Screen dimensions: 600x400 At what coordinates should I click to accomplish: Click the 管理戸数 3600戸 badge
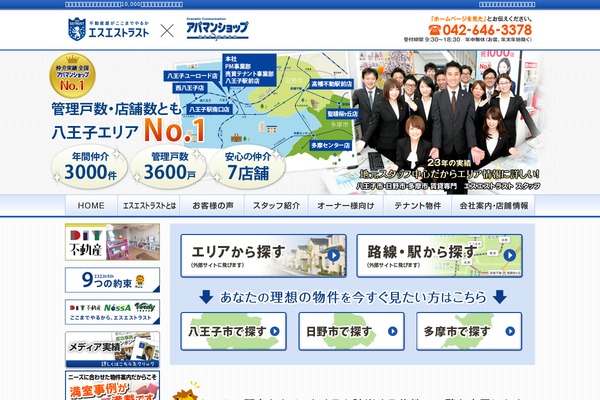tap(169, 167)
